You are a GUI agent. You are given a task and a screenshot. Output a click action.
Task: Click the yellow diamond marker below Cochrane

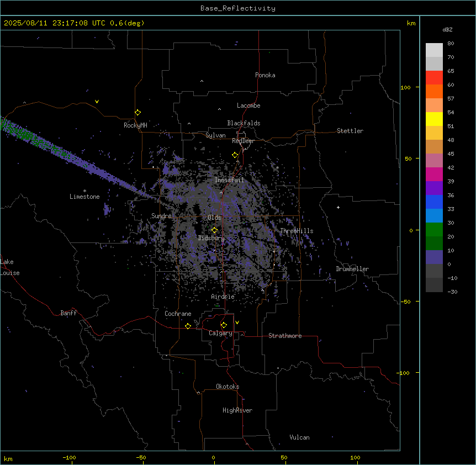click(x=188, y=326)
